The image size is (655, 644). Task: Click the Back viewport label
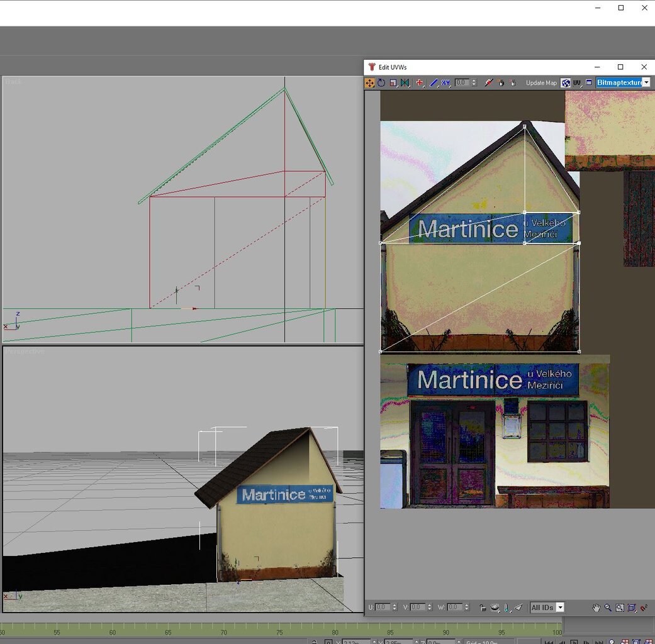pyautogui.click(x=14, y=82)
